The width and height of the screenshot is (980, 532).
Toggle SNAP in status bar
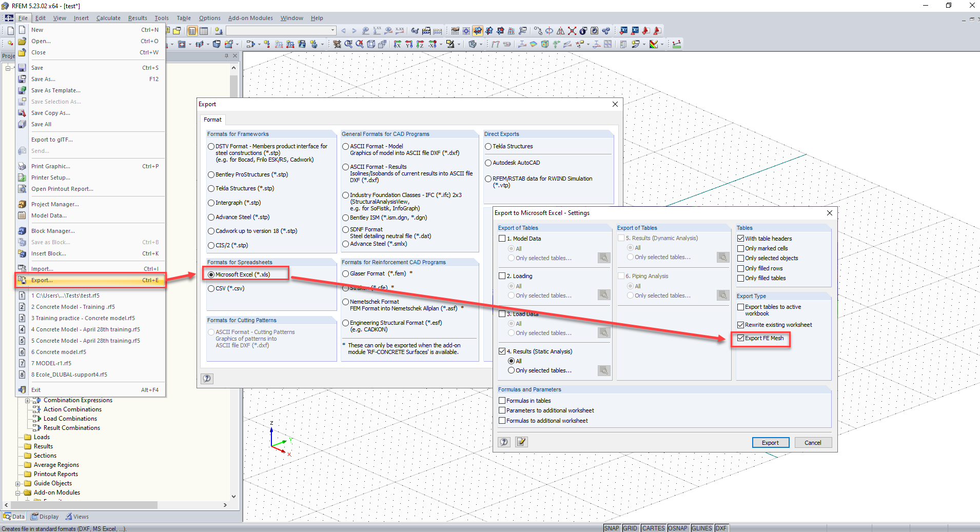coord(612,528)
